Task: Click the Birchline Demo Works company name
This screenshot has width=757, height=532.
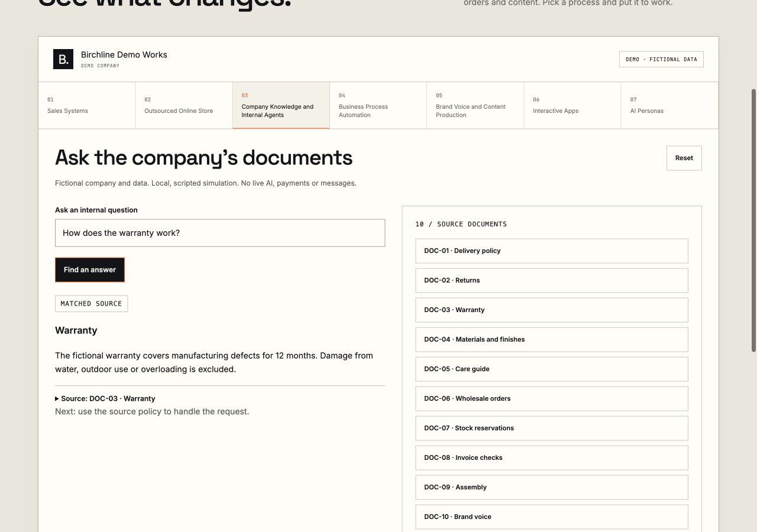Action: click(124, 54)
